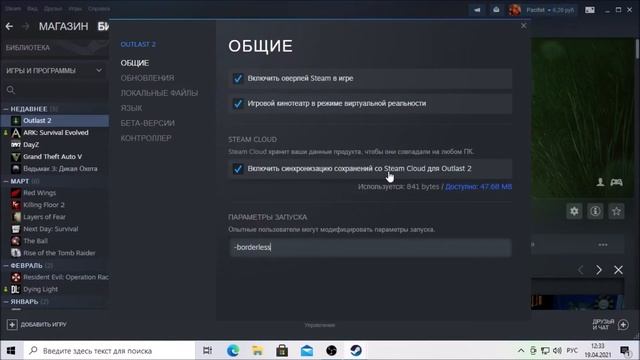The height and width of the screenshot is (360, 640).
Task: Click Killing Floor 2 icon
Action: tap(16, 205)
